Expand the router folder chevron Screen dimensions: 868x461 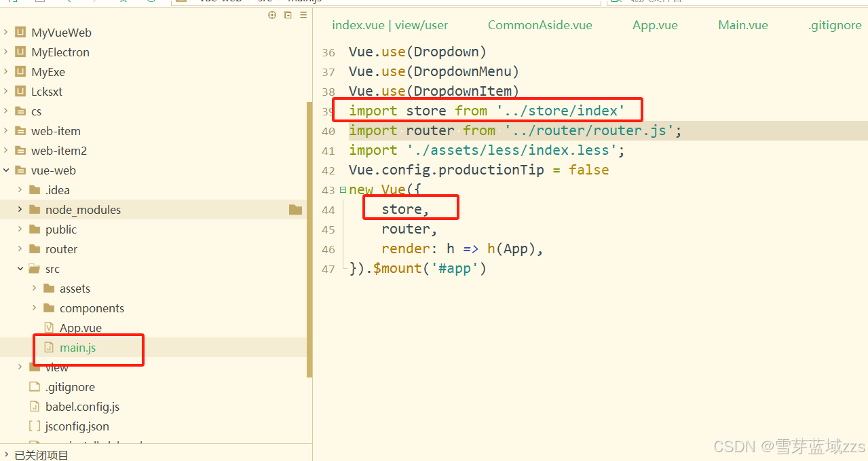click(x=20, y=249)
